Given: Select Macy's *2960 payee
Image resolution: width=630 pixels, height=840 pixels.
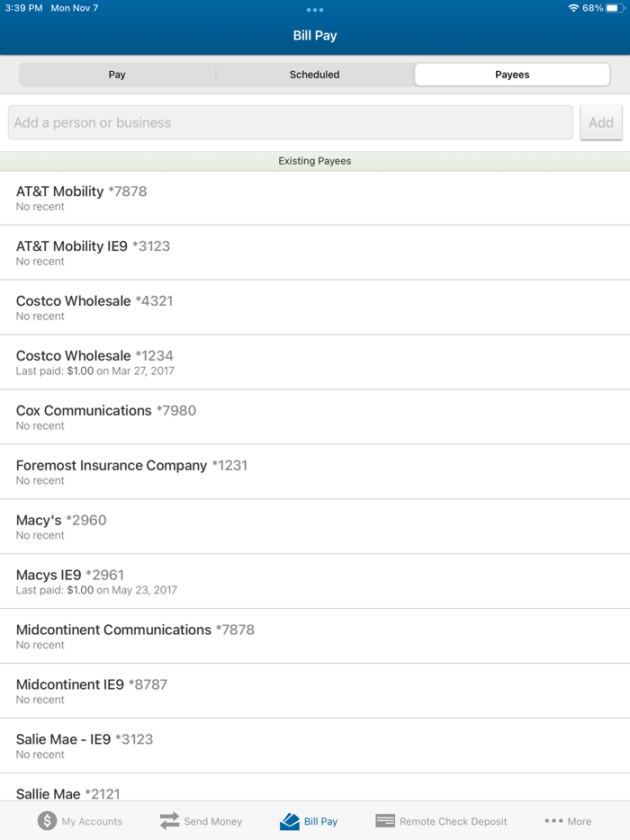Looking at the screenshot, I should (315, 527).
